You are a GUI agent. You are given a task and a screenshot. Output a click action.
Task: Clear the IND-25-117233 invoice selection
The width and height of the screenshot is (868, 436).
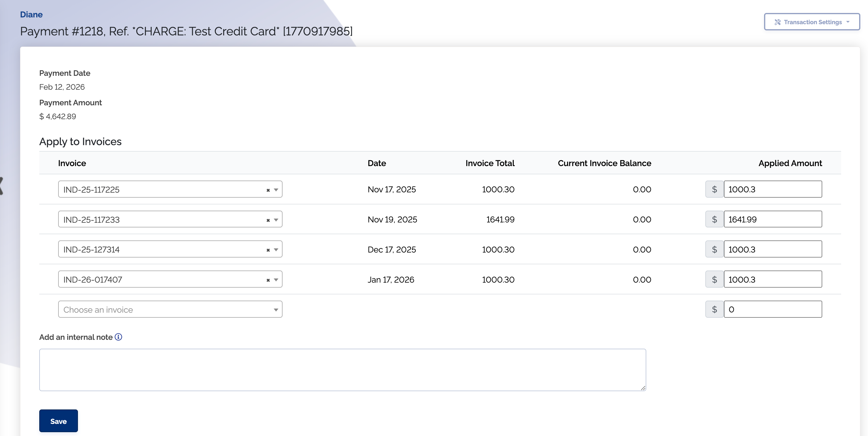coord(268,220)
